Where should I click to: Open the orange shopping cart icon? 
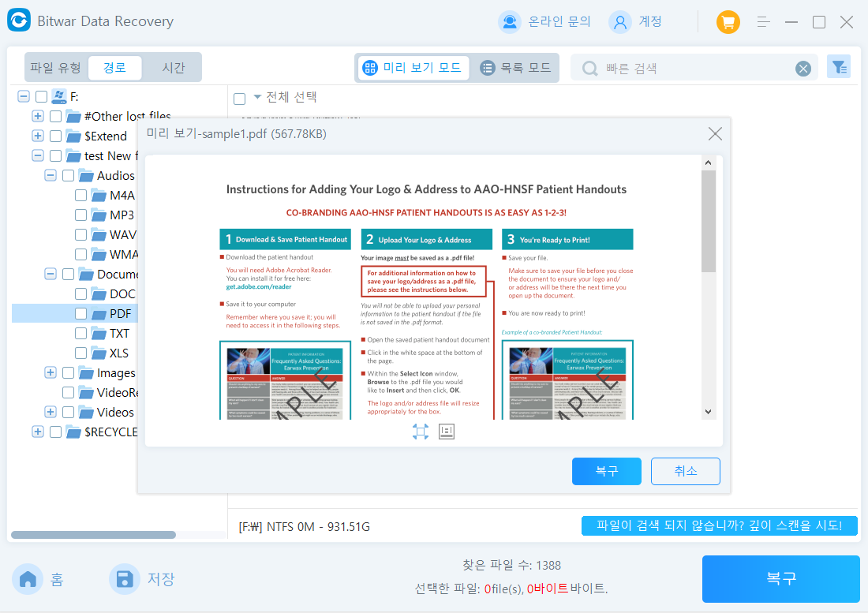pyautogui.click(x=728, y=22)
